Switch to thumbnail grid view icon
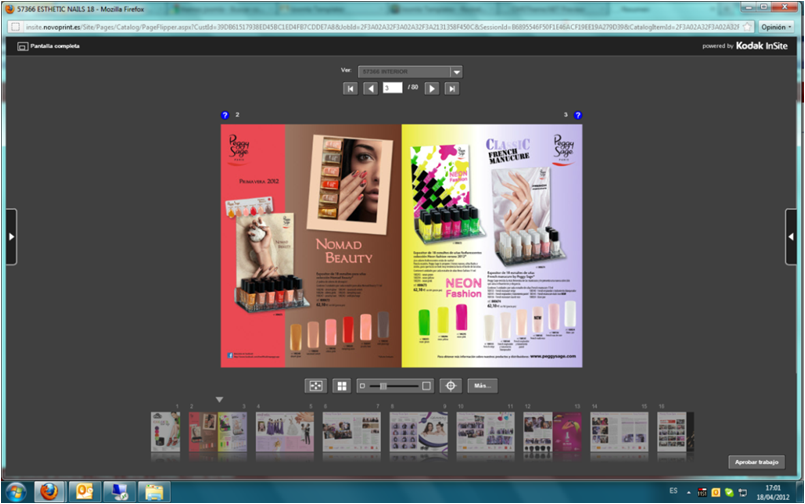 coord(341,386)
